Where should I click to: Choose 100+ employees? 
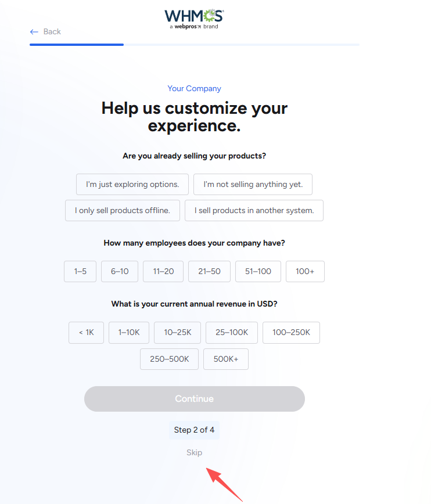pos(305,271)
